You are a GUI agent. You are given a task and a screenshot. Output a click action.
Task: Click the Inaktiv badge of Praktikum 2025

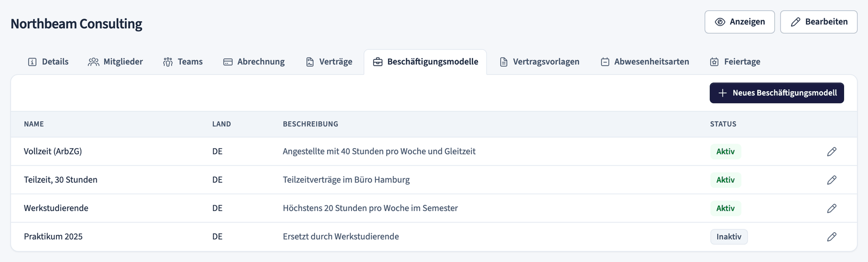(729, 237)
